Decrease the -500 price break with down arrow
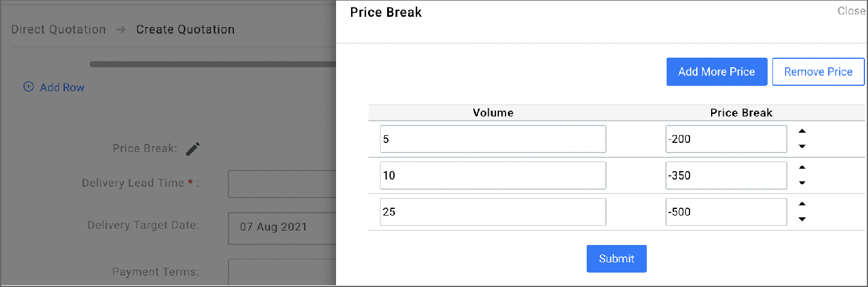This screenshot has width=868, height=287. (x=802, y=219)
